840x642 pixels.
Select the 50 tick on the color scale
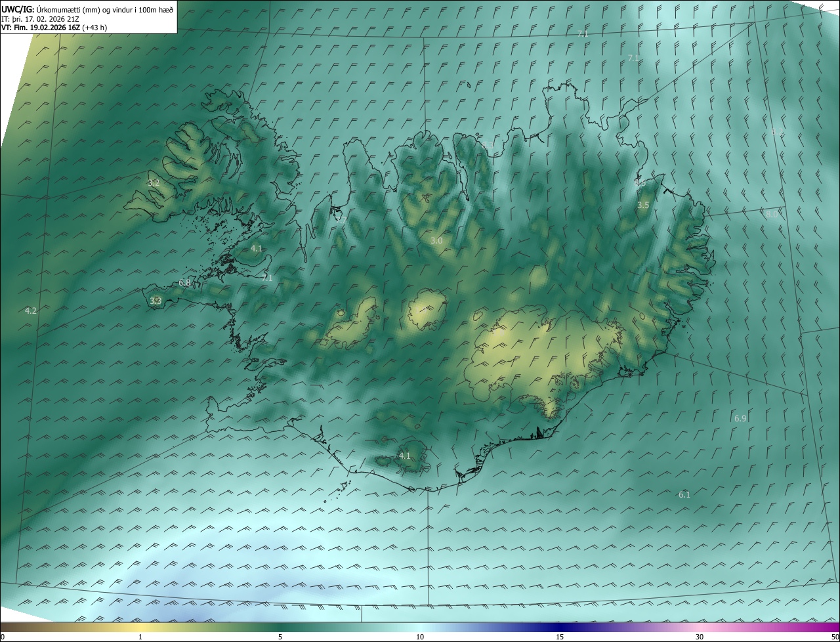(x=835, y=637)
